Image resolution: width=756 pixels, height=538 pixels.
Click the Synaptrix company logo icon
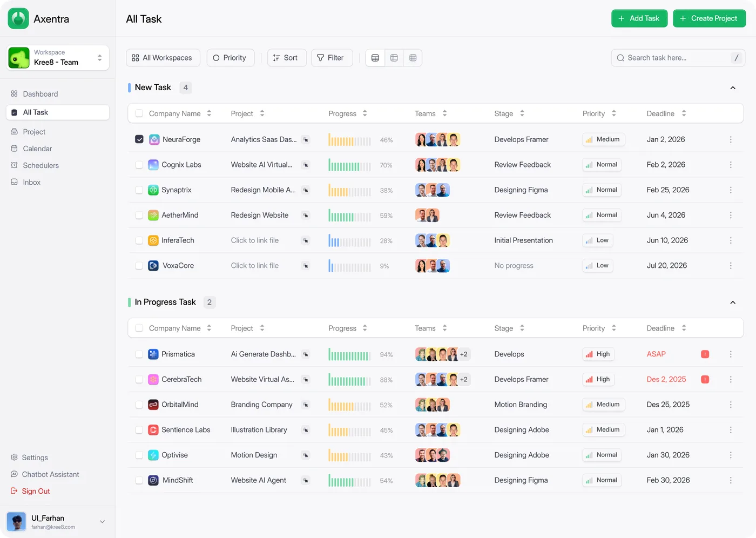(x=153, y=190)
